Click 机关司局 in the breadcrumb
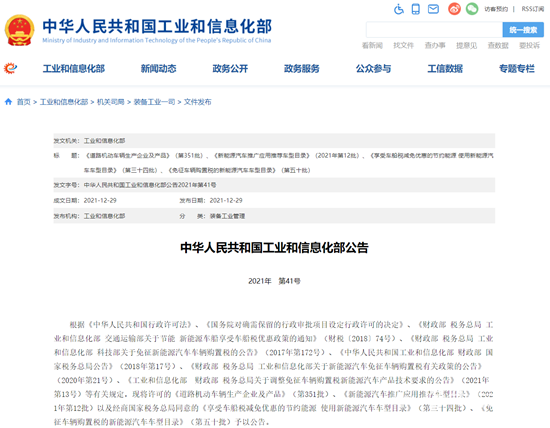Screen dimensions: 550x428 click(x=110, y=102)
